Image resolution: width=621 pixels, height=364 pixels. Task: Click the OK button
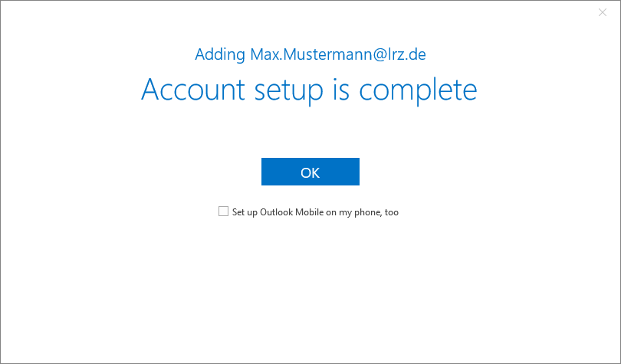coord(310,172)
